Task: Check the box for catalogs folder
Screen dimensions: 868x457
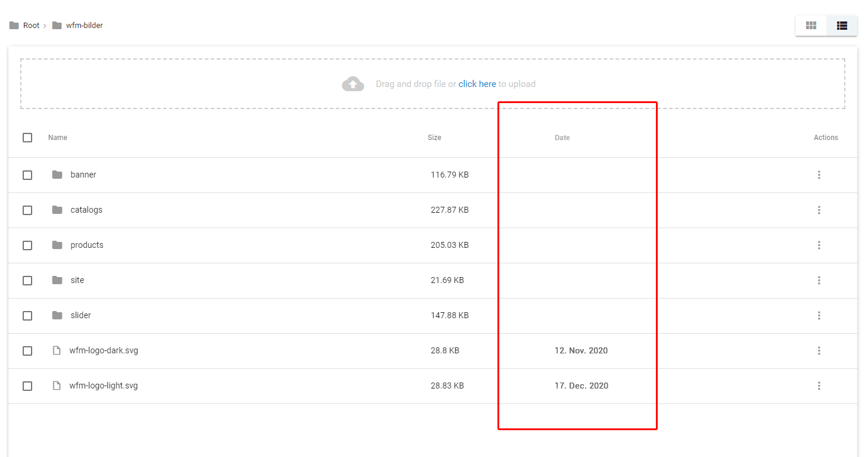Action: (x=27, y=210)
